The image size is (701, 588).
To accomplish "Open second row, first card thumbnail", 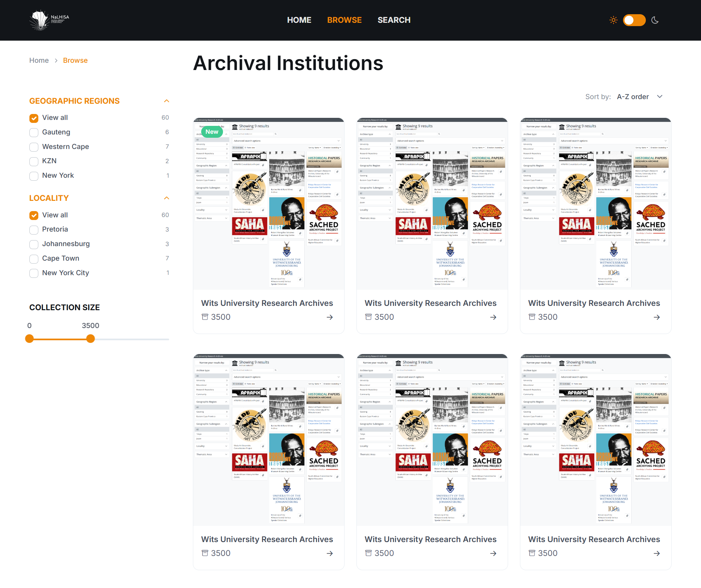I will tap(269, 440).
